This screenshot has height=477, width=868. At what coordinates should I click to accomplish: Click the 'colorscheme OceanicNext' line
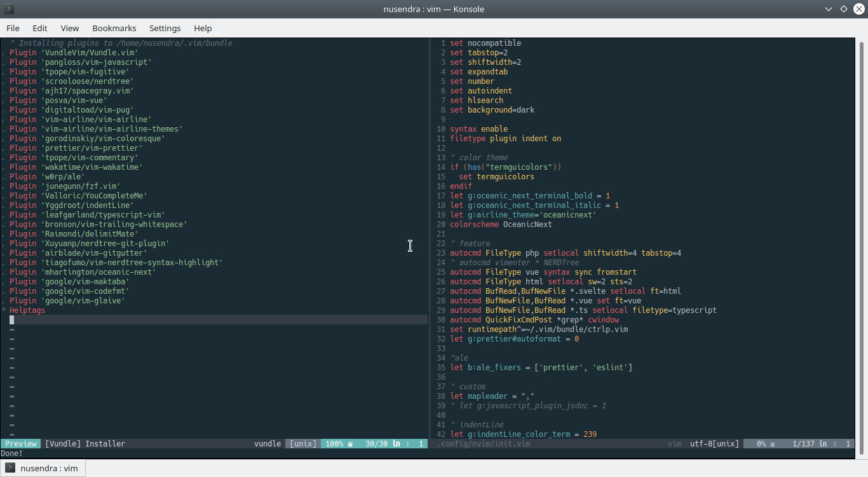click(501, 225)
